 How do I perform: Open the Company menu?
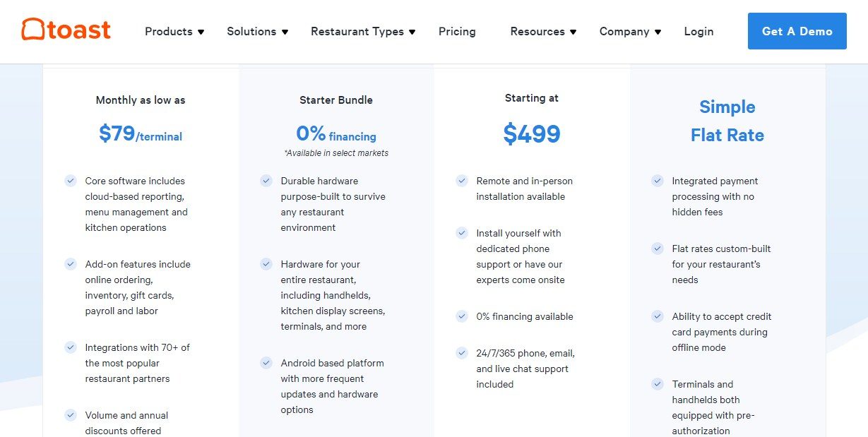629,31
